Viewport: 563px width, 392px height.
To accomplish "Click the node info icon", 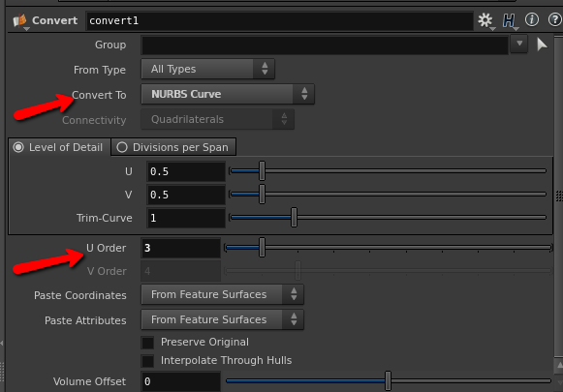I will click(532, 19).
